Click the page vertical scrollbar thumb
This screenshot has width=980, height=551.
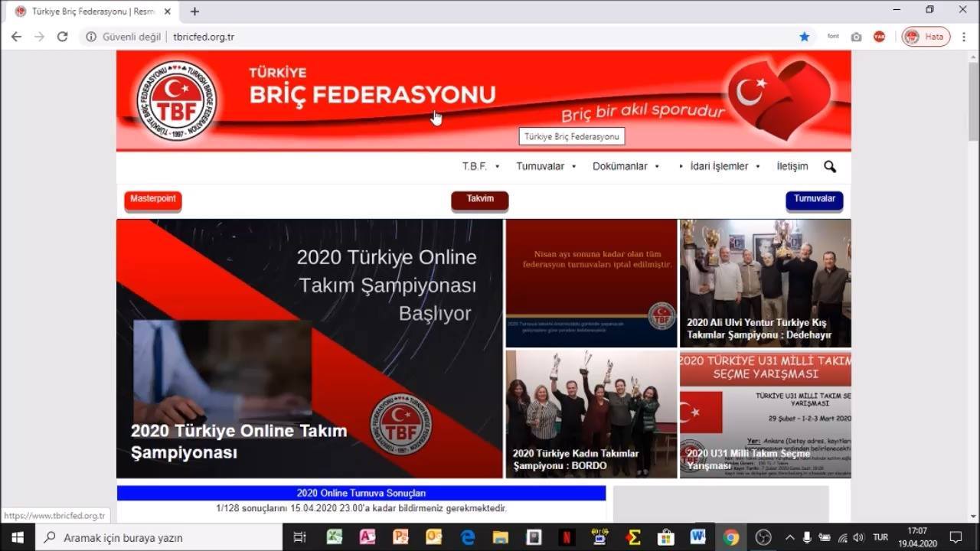(x=973, y=99)
